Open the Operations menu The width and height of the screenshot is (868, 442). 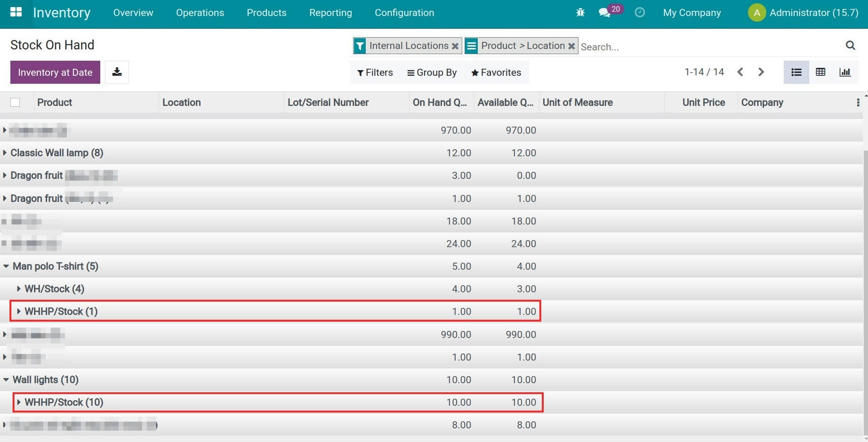coord(200,13)
